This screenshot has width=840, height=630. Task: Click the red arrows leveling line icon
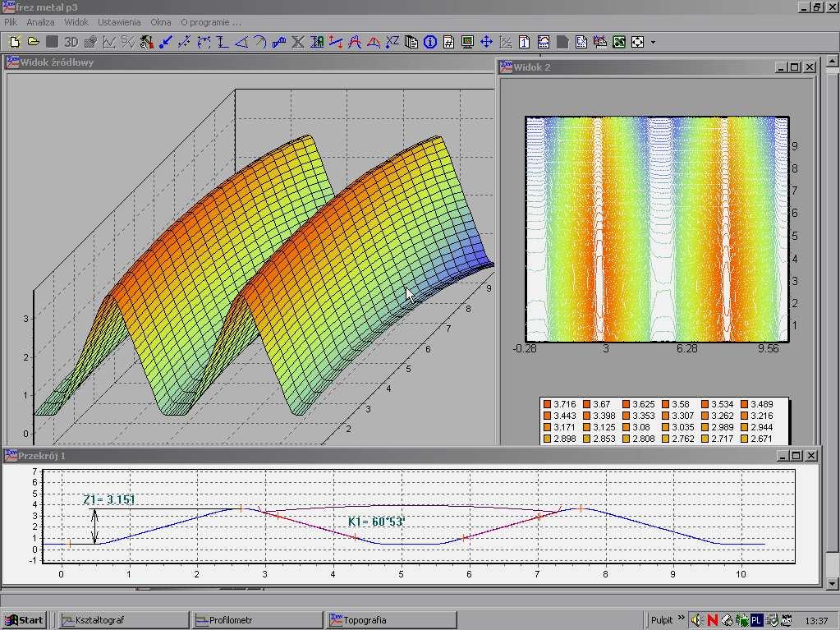[336, 42]
